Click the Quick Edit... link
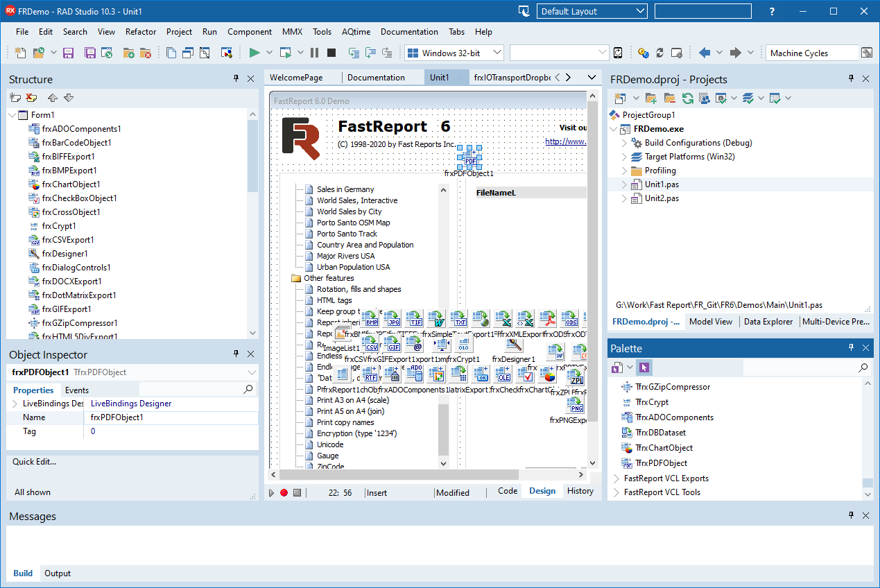 34,462
